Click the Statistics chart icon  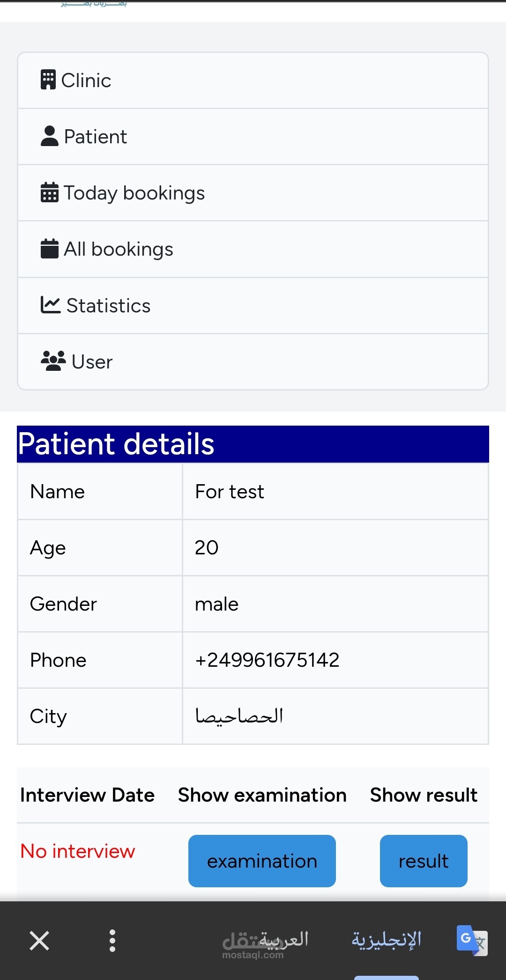[51, 305]
